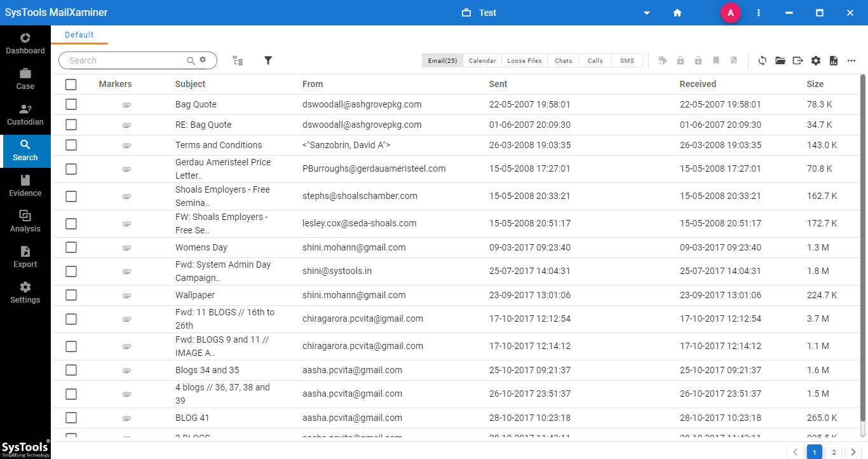Refresh the email list
The height and width of the screenshot is (459, 868).
tap(763, 60)
